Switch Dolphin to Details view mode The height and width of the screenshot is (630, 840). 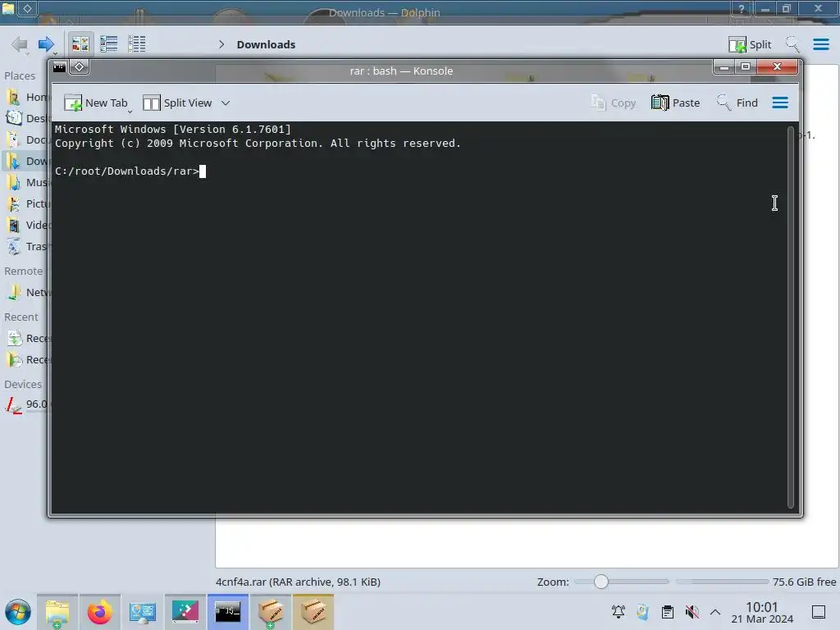pos(137,44)
